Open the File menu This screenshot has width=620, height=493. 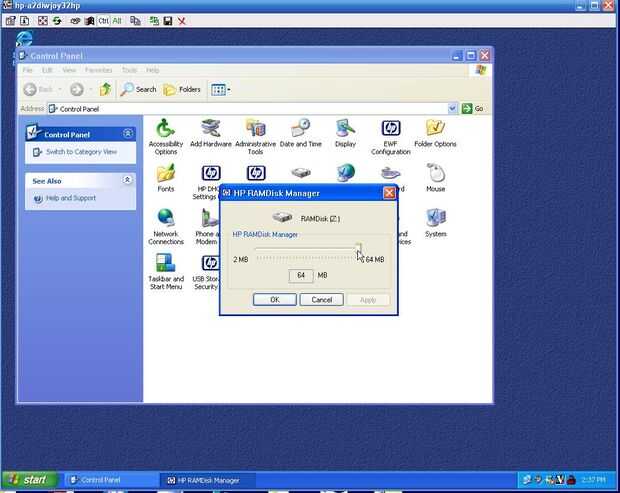click(28, 70)
